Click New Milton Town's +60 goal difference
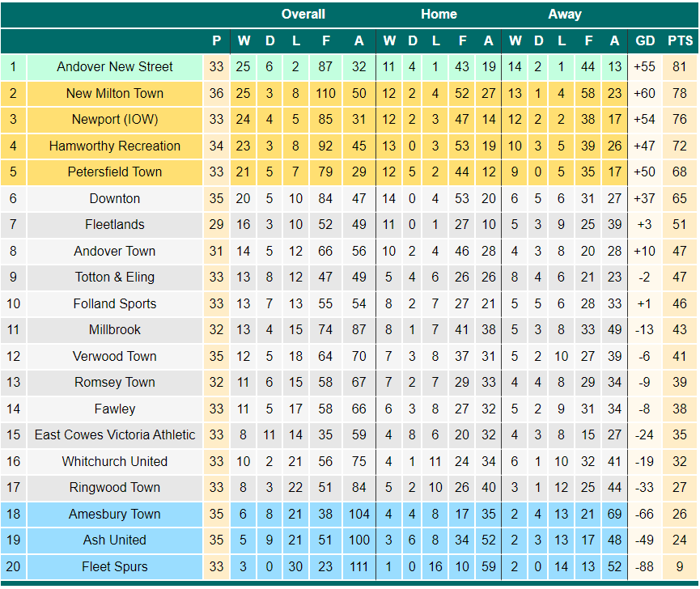The width and height of the screenshot is (700, 589). pos(645,93)
